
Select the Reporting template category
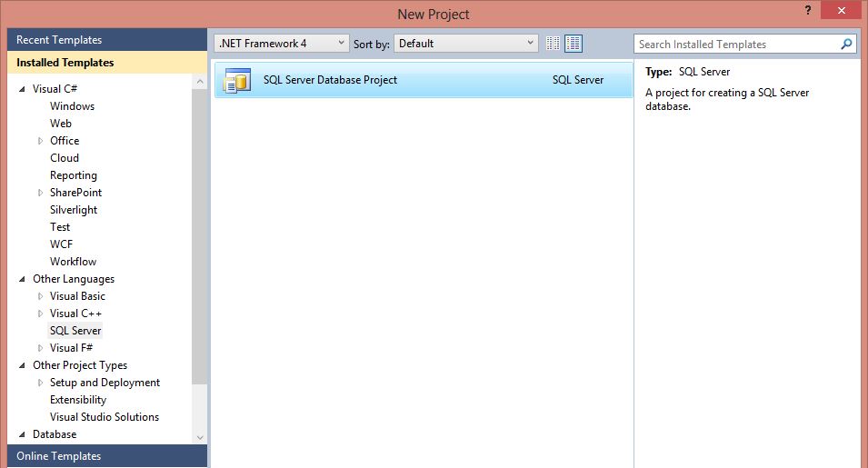[x=73, y=175]
